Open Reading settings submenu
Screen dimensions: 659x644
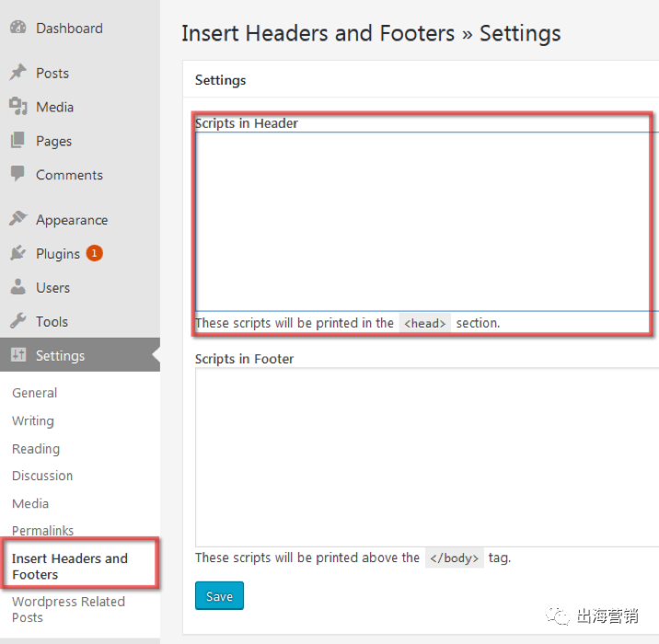pos(36,449)
